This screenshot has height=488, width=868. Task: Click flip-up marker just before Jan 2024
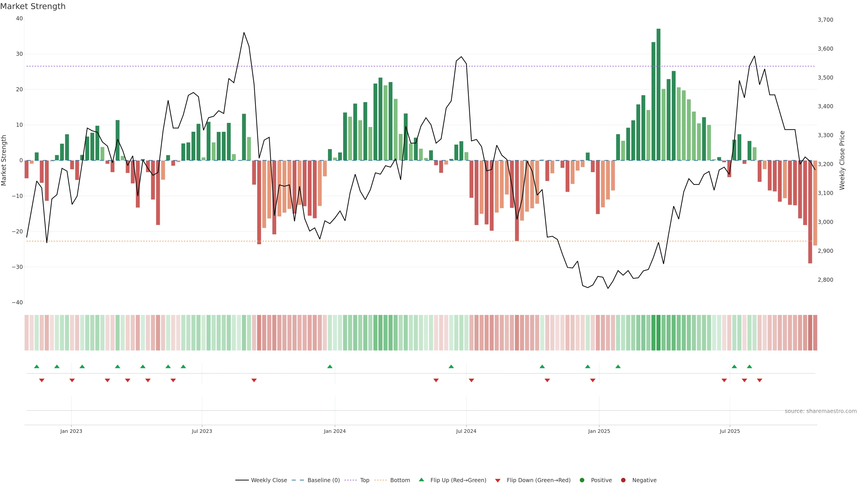point(330,366)
